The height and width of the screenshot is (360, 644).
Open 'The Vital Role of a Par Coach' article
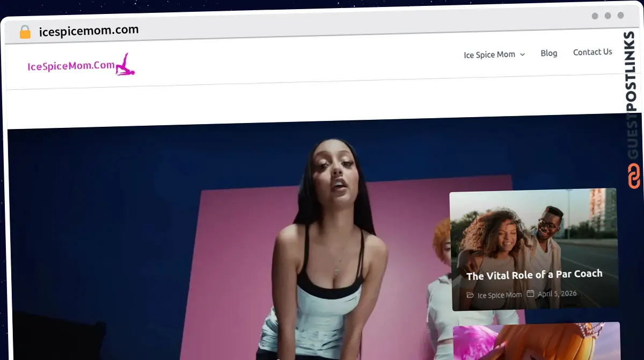[x=535, y=275]
